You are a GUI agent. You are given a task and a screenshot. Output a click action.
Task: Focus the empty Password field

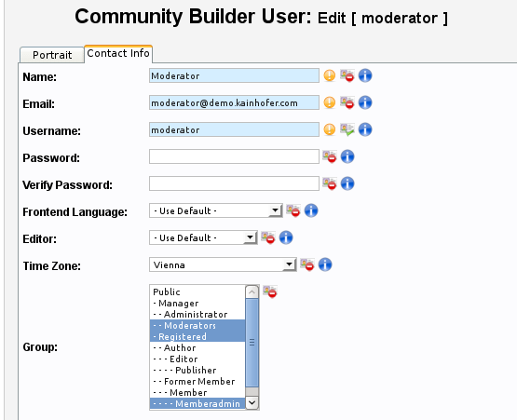[x=234, y=156]
